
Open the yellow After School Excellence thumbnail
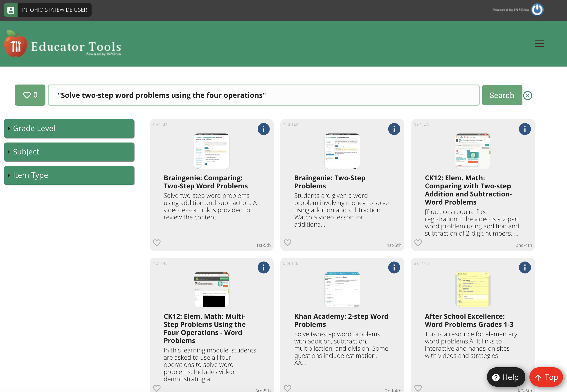click(x=472, y=289)
